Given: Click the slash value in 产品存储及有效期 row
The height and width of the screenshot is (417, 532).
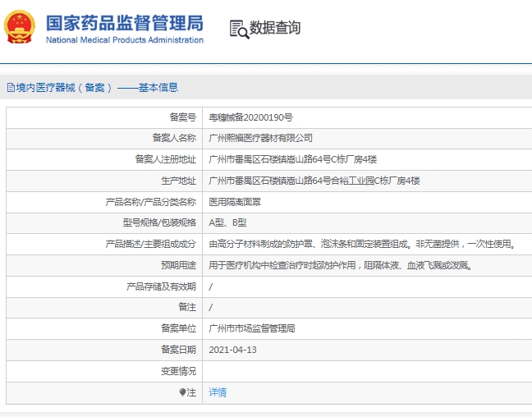Looking at the screenshot, I should 211,287.
